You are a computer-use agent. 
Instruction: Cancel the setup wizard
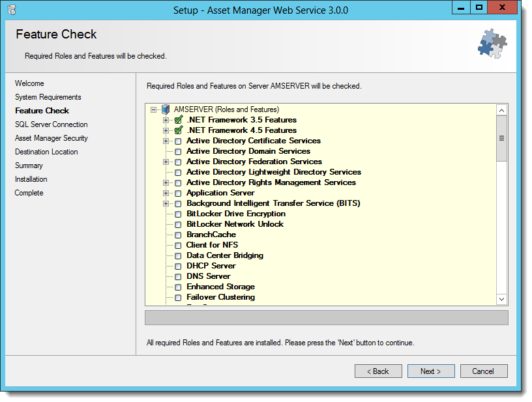(x=484, y=371)
